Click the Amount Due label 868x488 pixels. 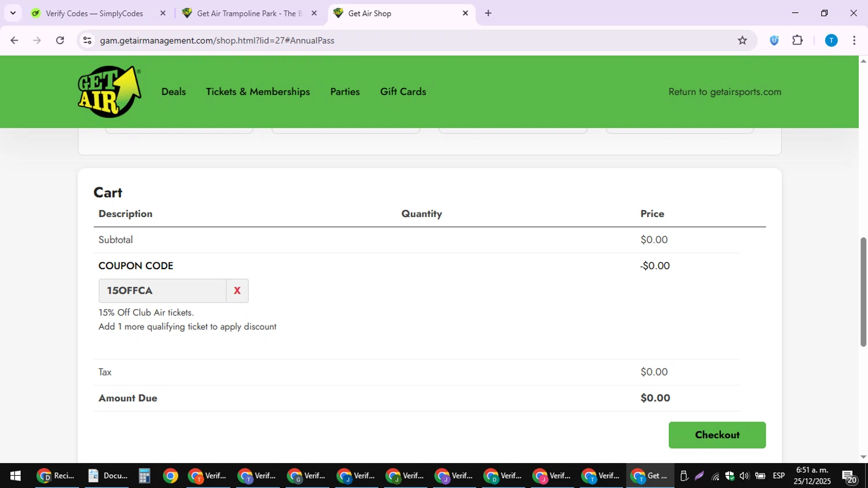tap(128, 398)
